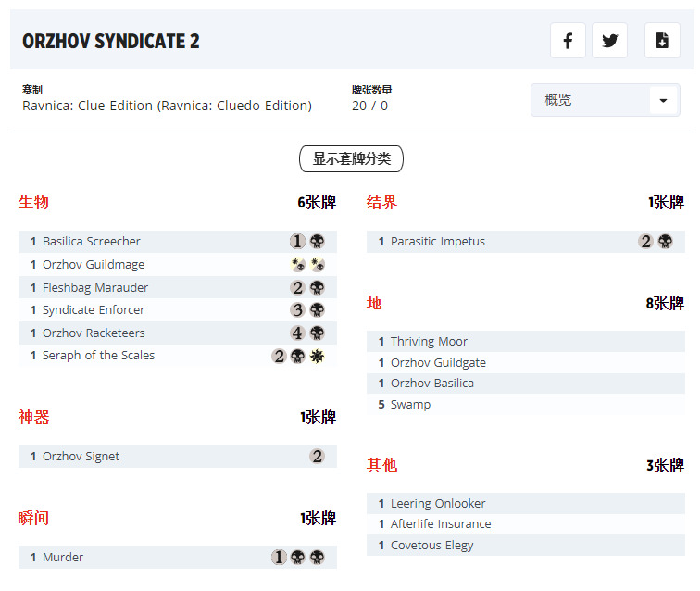Share the deck on Facebook

[568, 41]
